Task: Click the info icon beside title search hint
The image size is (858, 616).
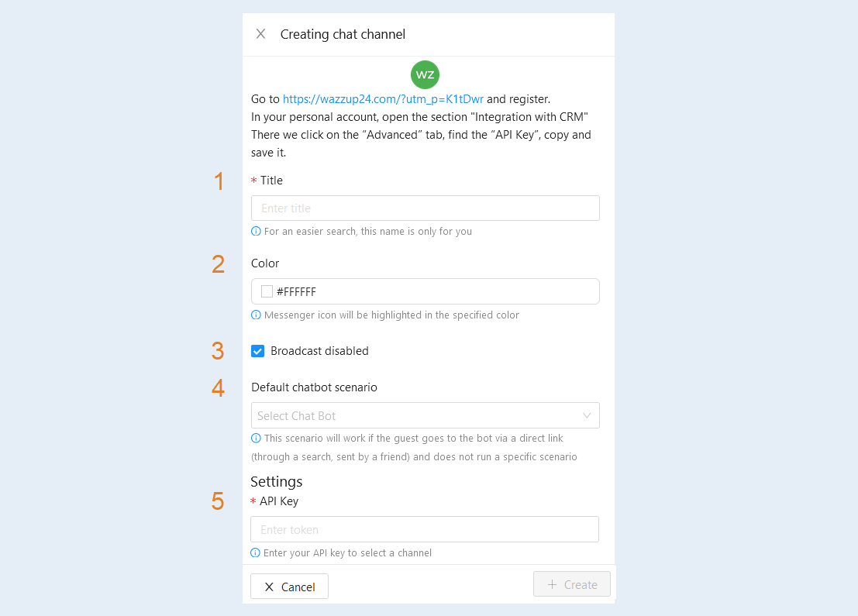Action: [x=256, y=231]
